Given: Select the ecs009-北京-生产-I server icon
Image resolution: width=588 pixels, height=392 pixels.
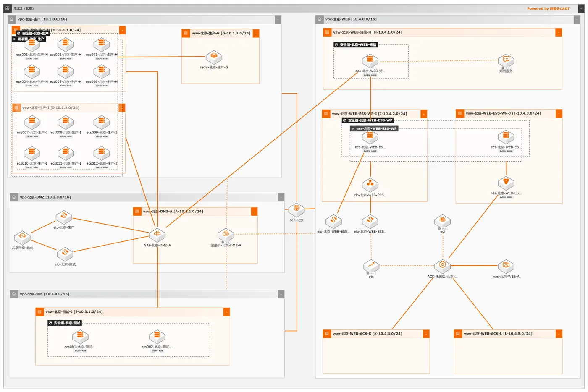Looking at the screenshot, I should click(x=102, y=123).
